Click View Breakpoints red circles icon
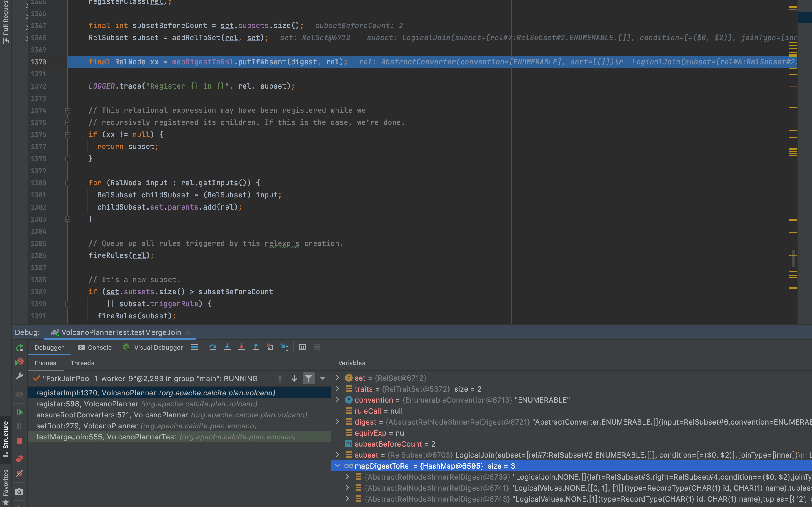812x507 pixels. (19, 459)
